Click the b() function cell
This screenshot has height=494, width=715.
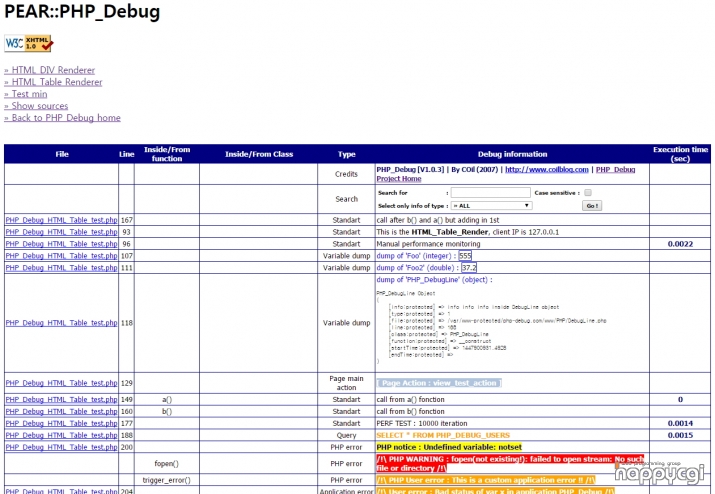point(167,411)
